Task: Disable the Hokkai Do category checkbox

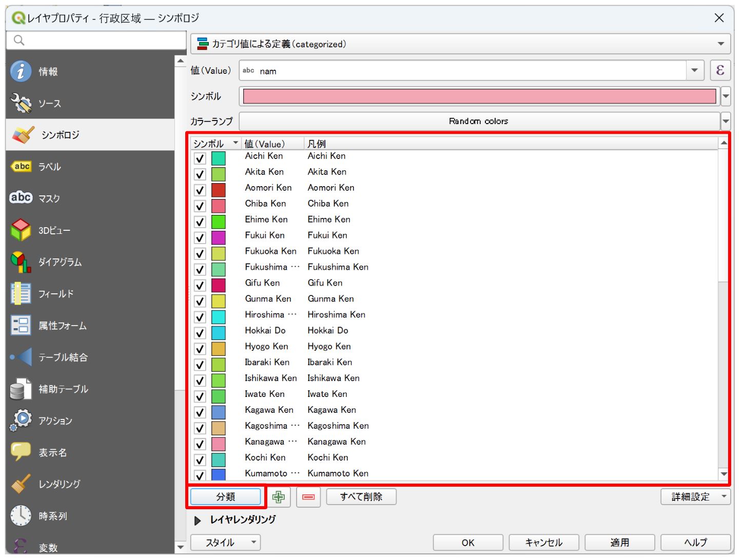Action: point(200,333)
